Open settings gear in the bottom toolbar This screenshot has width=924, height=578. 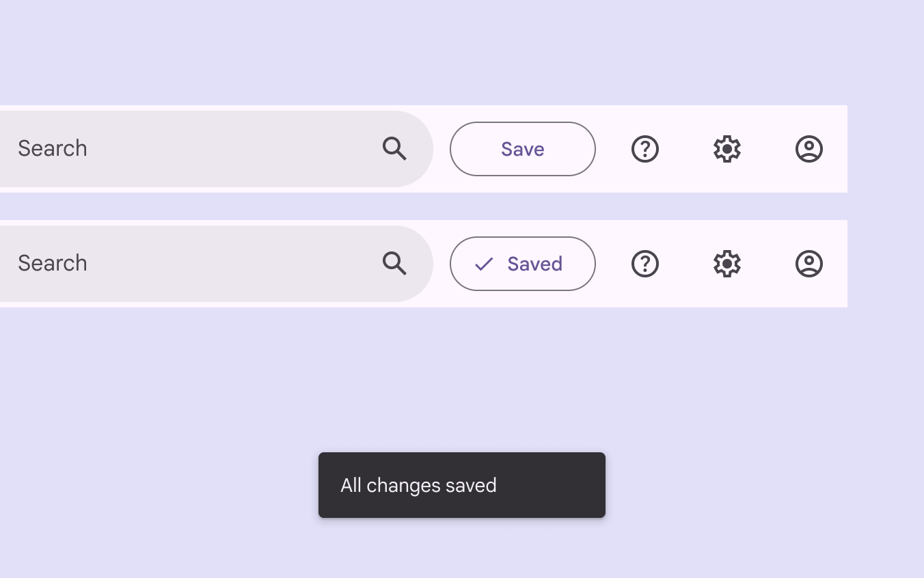click(726, 264)
